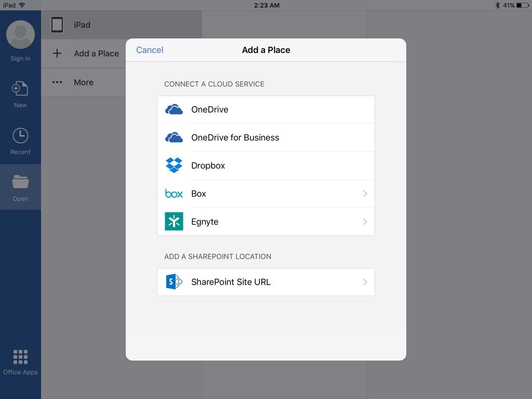Open the SharePoint Site URL chevron
This screenshot has height=399, width=532.
click(365, 282)
